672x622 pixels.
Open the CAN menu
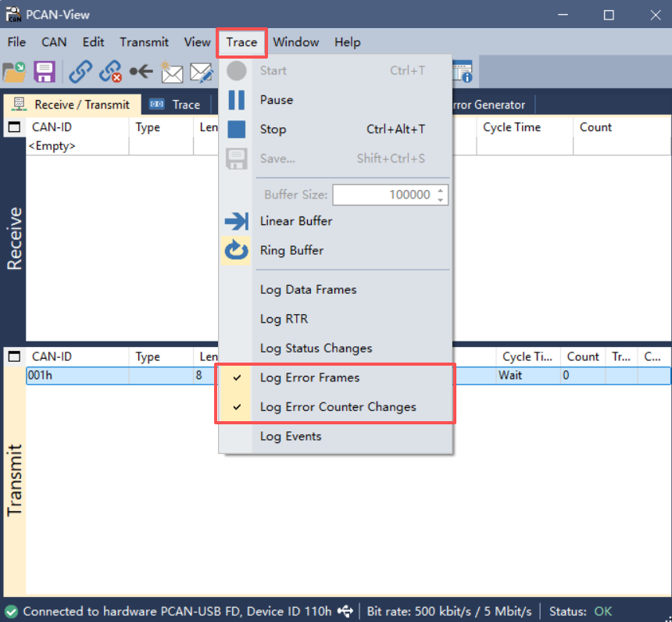(54, 42)
